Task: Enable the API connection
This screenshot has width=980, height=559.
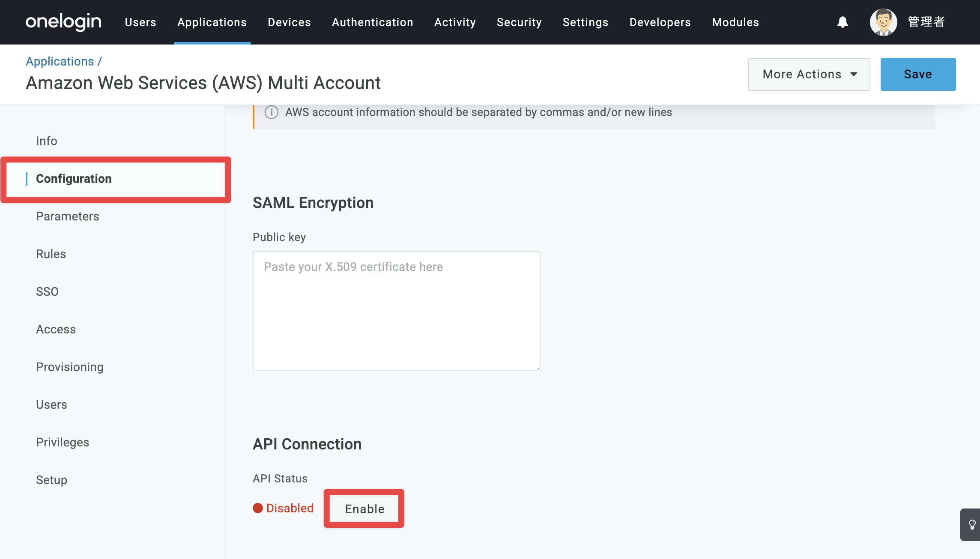Action: (365, 508)
